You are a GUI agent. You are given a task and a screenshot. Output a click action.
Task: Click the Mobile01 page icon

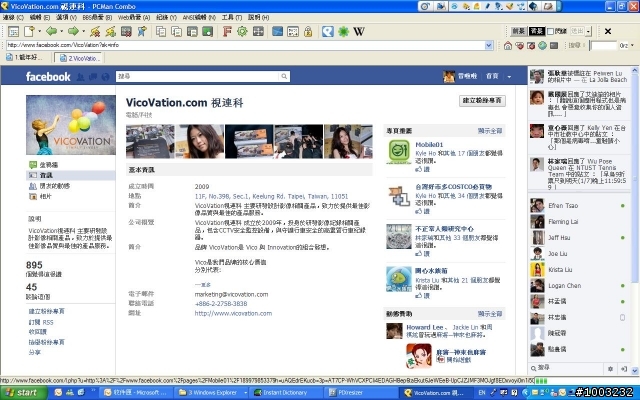pos(399,152)
